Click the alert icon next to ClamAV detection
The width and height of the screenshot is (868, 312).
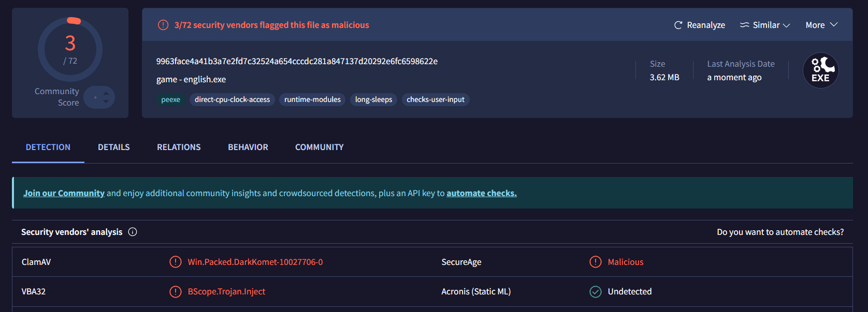coord(176,262)
